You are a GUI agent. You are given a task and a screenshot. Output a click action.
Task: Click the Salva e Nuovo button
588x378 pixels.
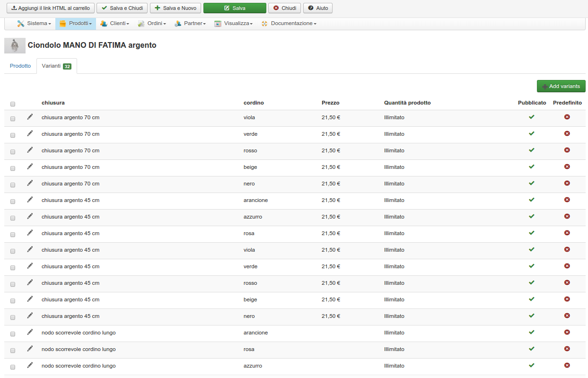point(176,8)
